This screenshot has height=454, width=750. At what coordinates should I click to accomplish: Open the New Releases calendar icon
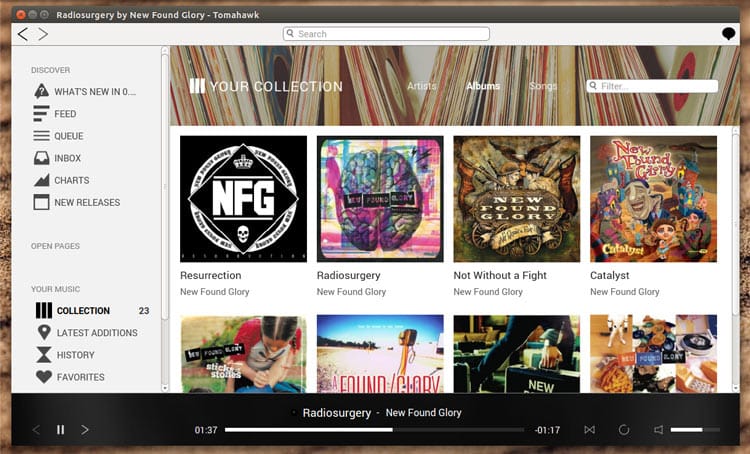[x=41, y=202]
